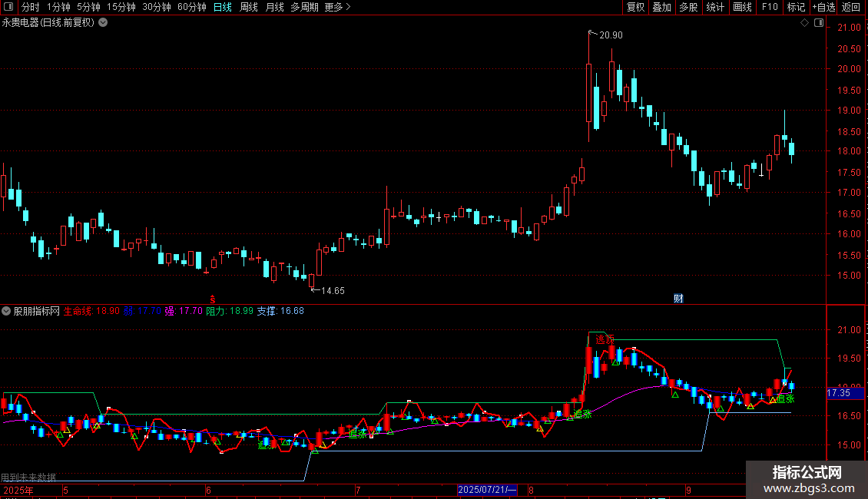This screenshot has width=868, height=499.
Task: Select the 60分钟 period
Action: pos(192,7)
